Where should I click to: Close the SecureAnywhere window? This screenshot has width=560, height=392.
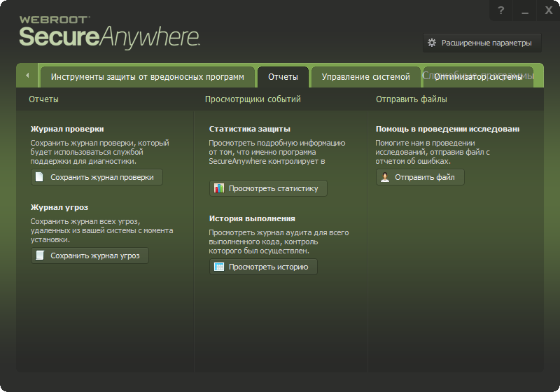549,10
